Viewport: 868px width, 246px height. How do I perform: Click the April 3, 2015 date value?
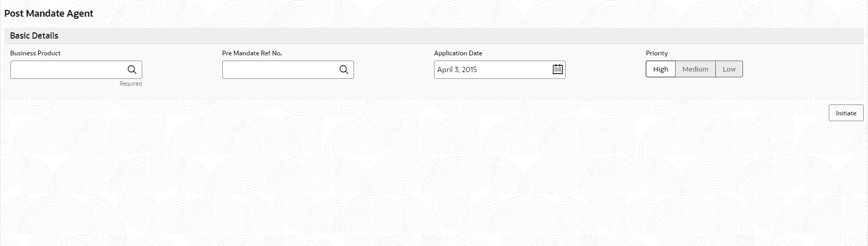pyautogui.click(x=457, y=69)
